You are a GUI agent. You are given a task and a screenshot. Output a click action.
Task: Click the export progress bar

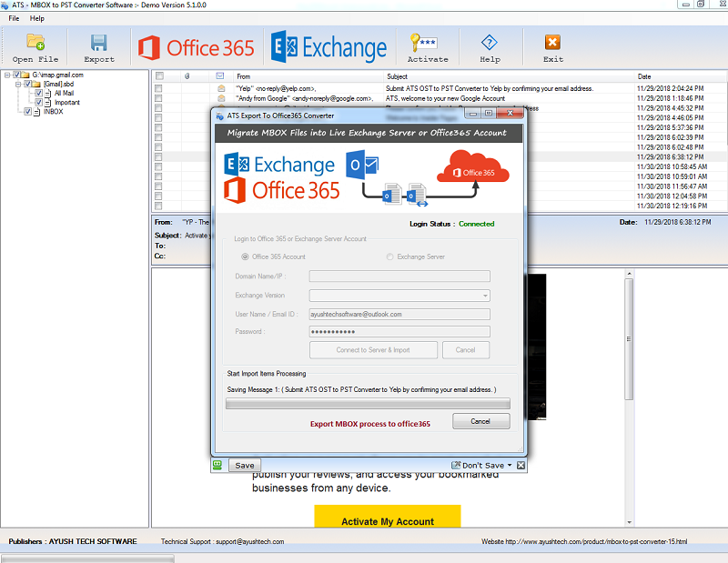point(368,403)
